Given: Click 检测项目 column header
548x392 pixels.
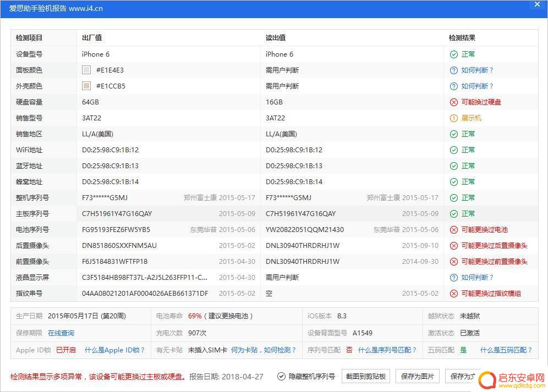Looking at the screenshot, I should [x=29, y=38].
